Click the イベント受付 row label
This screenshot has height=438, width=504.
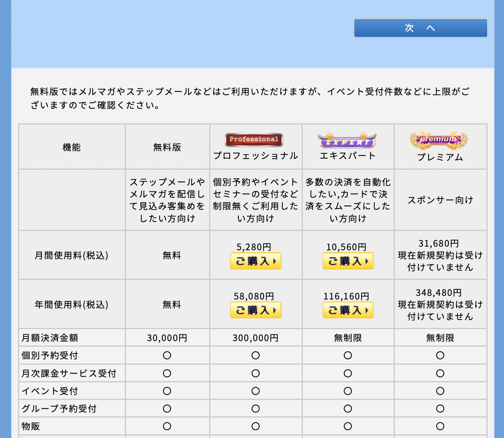[50, 391]
